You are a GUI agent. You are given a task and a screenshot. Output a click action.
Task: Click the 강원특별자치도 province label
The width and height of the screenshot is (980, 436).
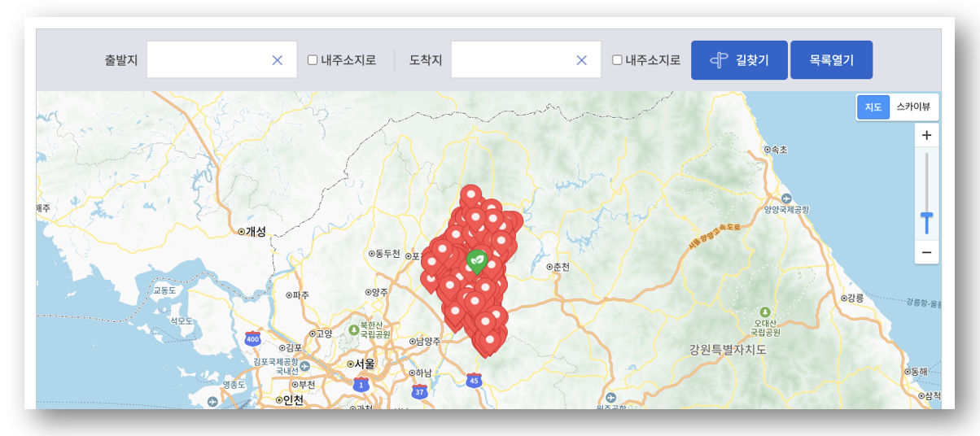[x=728, y=350]
